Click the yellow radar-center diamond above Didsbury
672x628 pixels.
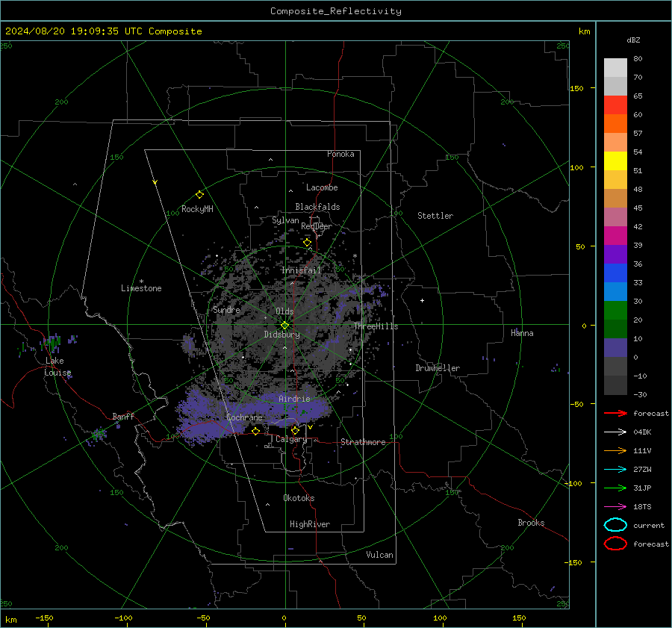coord(285,325)
